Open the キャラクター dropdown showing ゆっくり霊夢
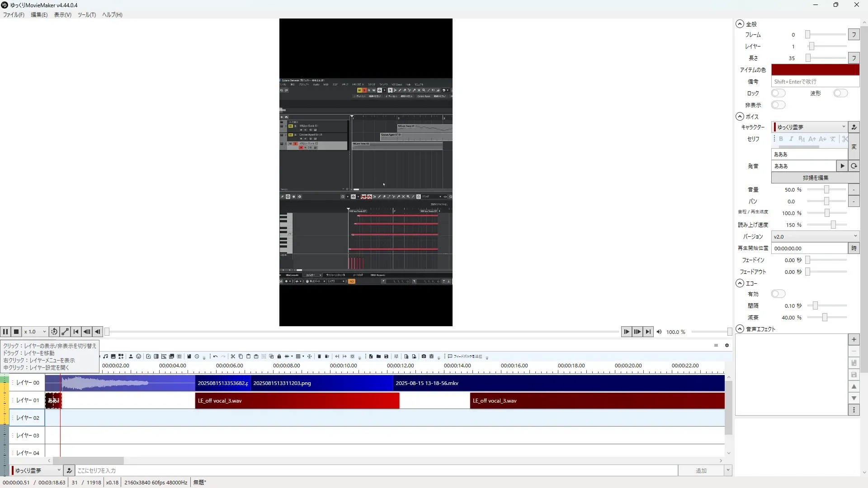The image size is (868, 488). point(809,127)
